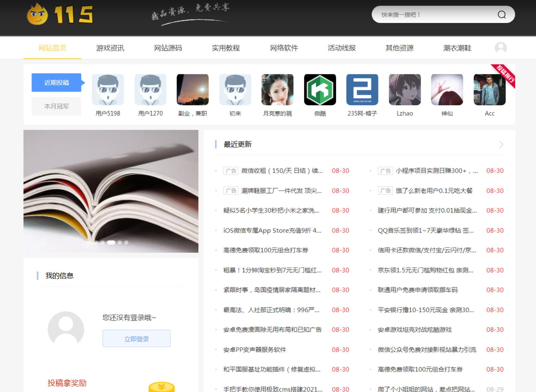536x392 pixels.
Task: Open the 游戏资讯 menu item
Action: pyautogui.click(x=110, y=48)
